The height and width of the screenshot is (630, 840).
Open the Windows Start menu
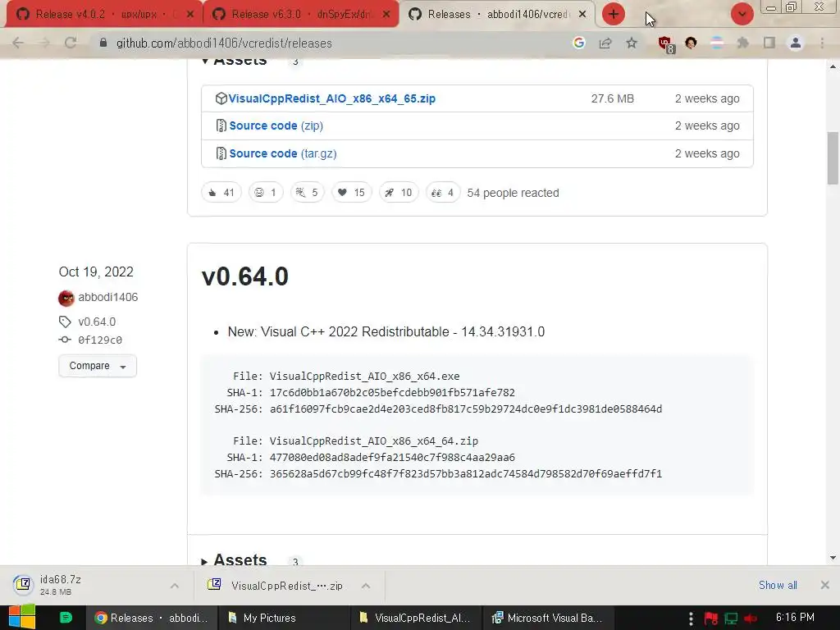coord(22,617)
